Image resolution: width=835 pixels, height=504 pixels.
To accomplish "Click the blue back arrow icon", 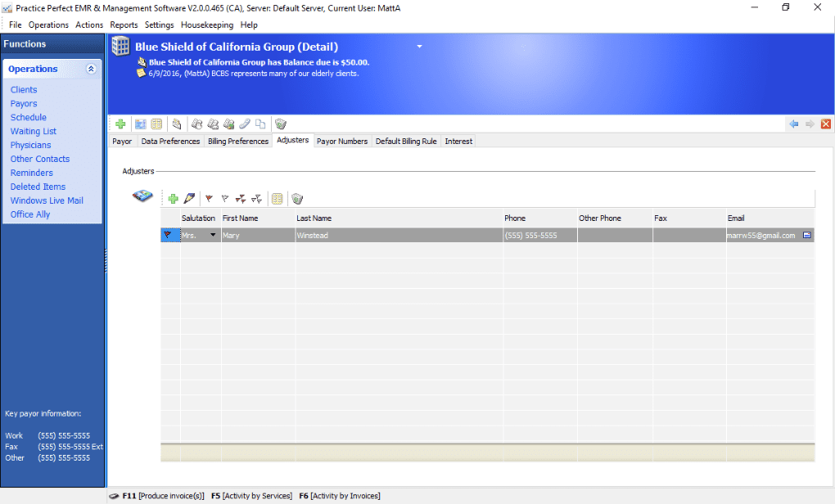I will coord(793,124).
